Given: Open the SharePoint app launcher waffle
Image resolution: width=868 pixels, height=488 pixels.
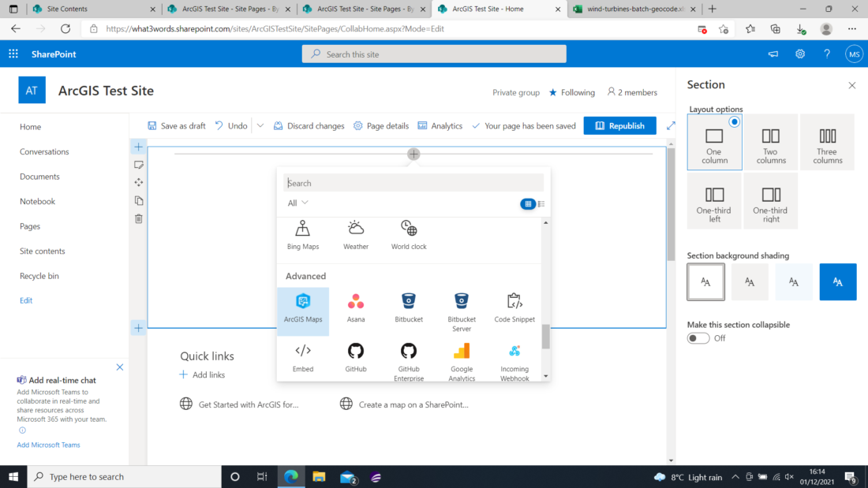Looking at the screenshot, I should click(13, 54).
